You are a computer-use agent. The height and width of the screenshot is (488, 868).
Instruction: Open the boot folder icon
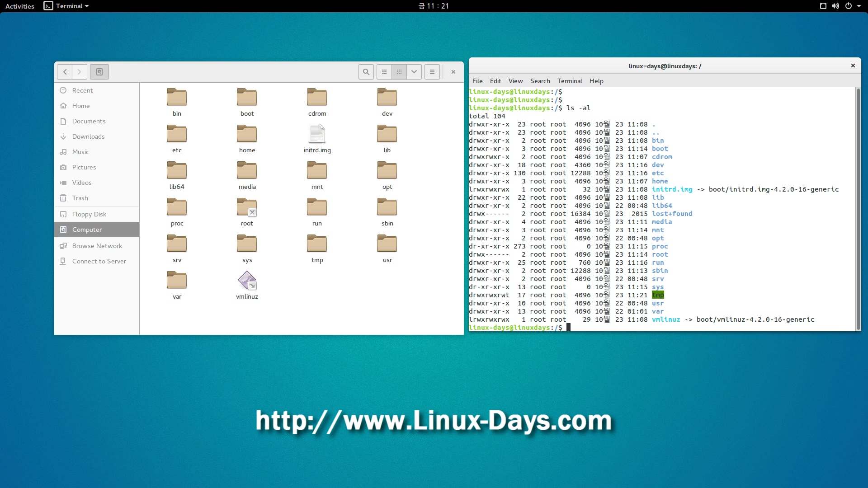coord(247,98)
